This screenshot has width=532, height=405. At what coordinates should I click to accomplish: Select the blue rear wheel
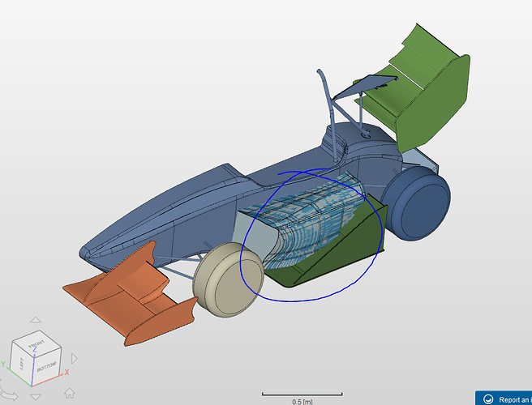tap(418, 202)
